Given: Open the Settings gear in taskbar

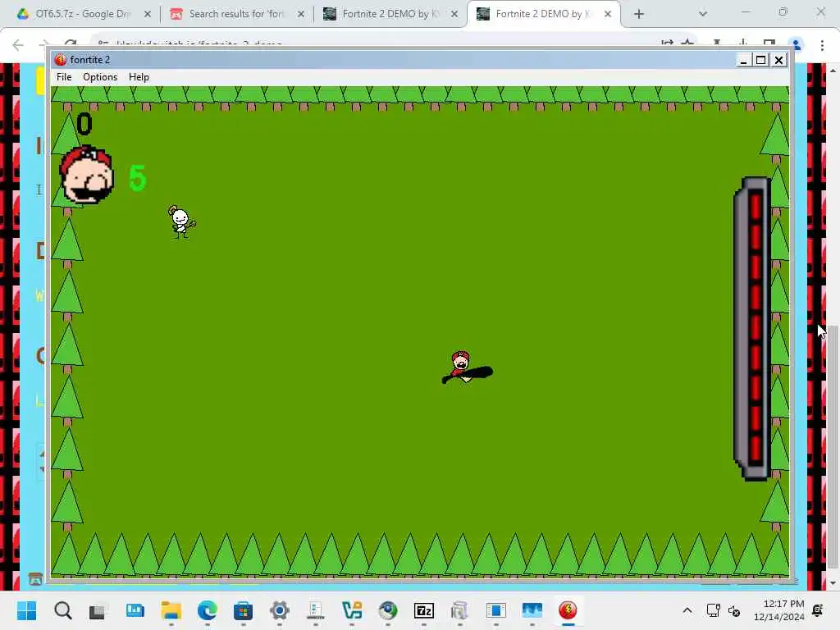Looking at the screenshot, I should [280, 610].
